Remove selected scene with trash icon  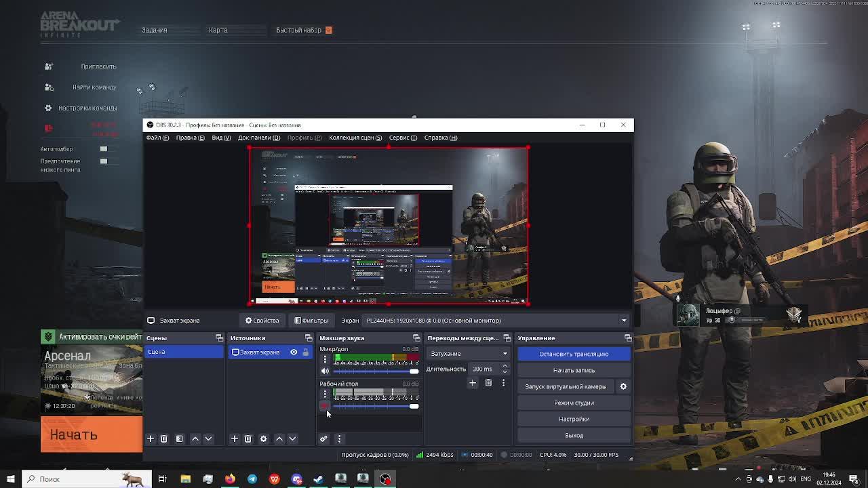pos(163,439)
